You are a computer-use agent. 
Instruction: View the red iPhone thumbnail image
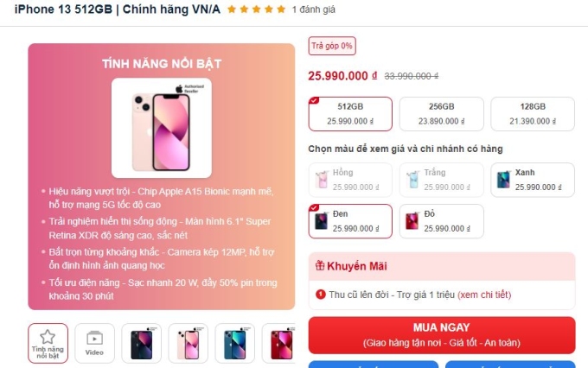[x=279, y=343]
